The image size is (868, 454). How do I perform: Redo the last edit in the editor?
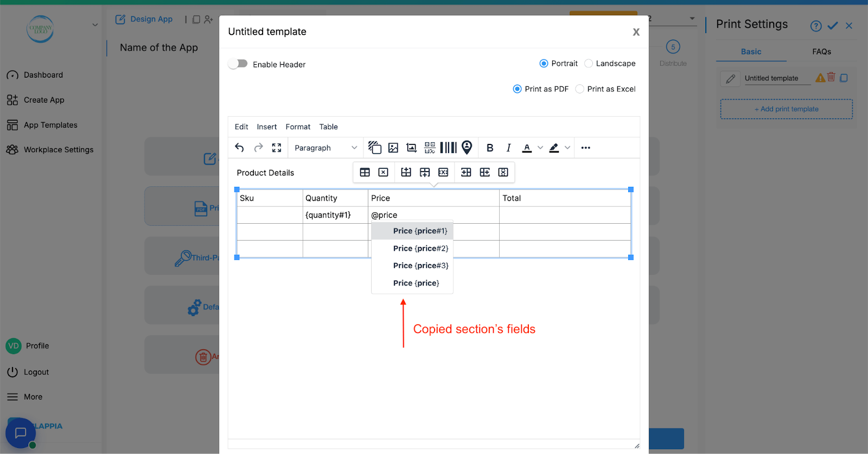click(x=258, y=148)
